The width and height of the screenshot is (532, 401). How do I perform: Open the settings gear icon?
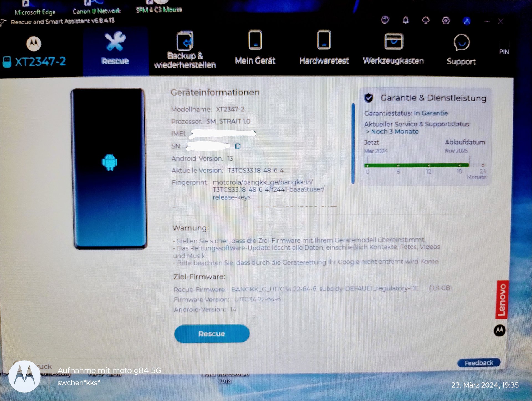click(x=446, y=21)
